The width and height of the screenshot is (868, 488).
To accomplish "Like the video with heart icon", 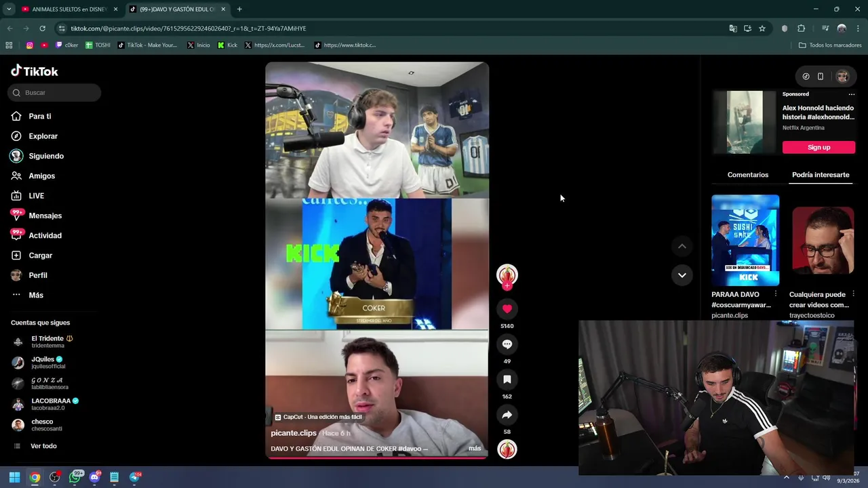I will click(x=507, y=309).
